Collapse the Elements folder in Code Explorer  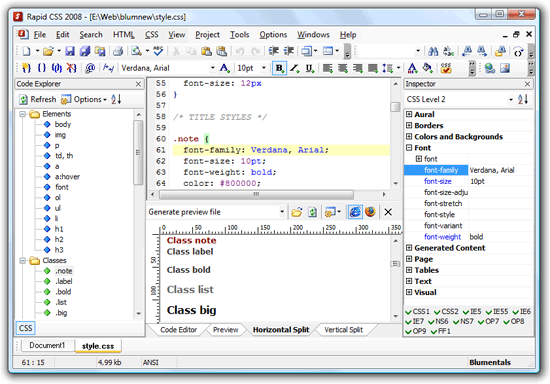coord(23,114)
